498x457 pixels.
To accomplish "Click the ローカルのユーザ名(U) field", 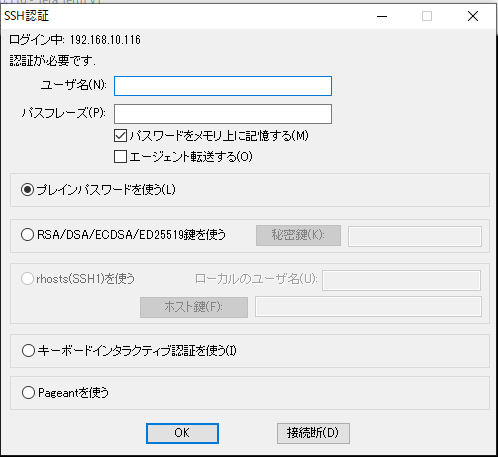I will pyautogui.click(x=401, y=280).
